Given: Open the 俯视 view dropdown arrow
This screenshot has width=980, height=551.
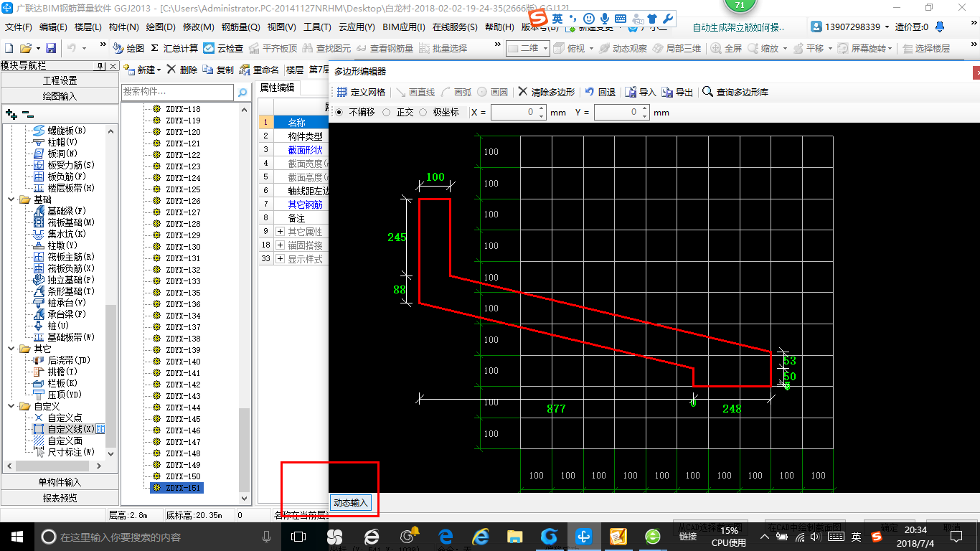Looking at the screenshot, I should tap(590, 48).
